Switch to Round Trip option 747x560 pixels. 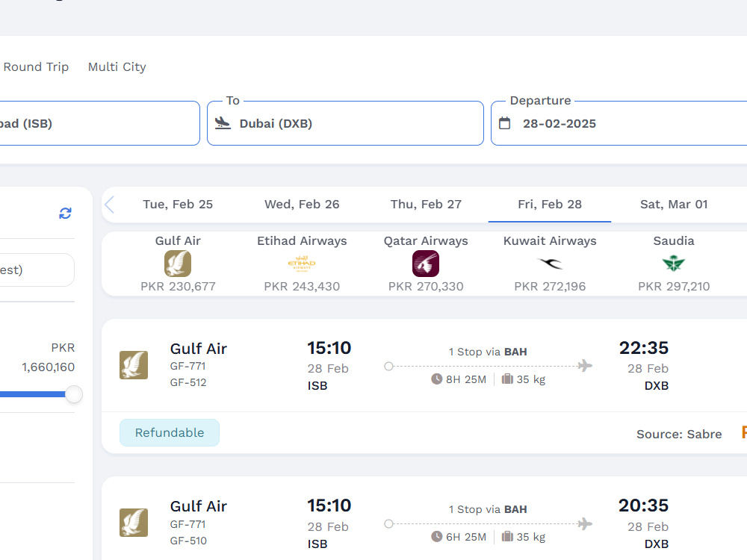[36, 66]
